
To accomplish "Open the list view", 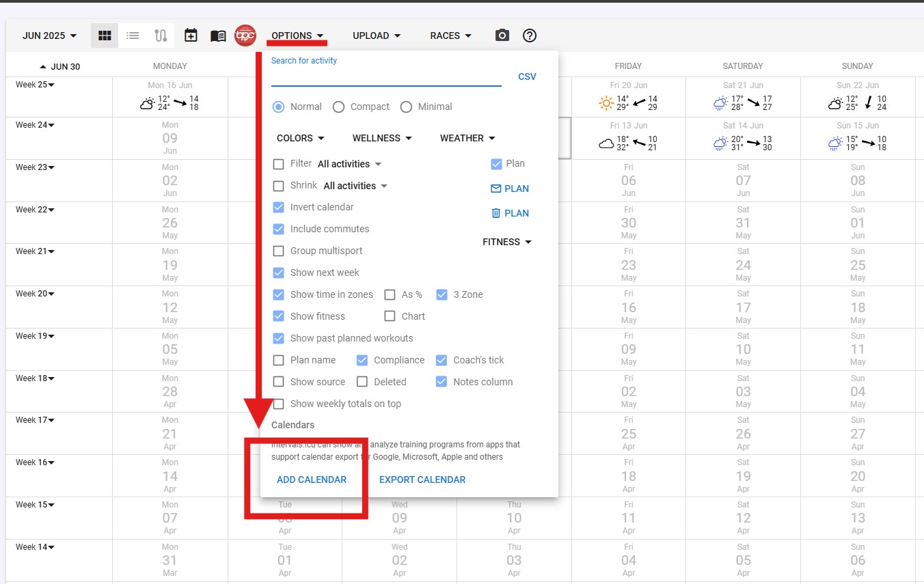I will (x=133, y=35).
